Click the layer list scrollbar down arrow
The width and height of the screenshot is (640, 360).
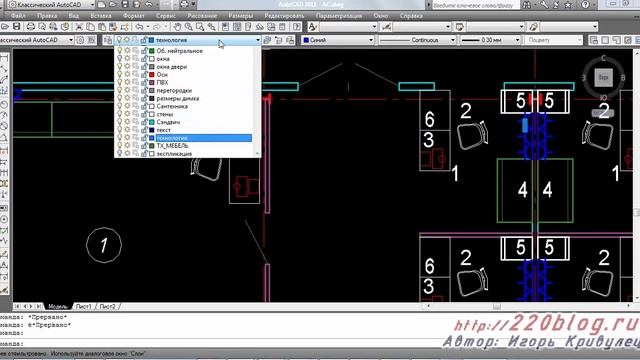tap(258, 154)
